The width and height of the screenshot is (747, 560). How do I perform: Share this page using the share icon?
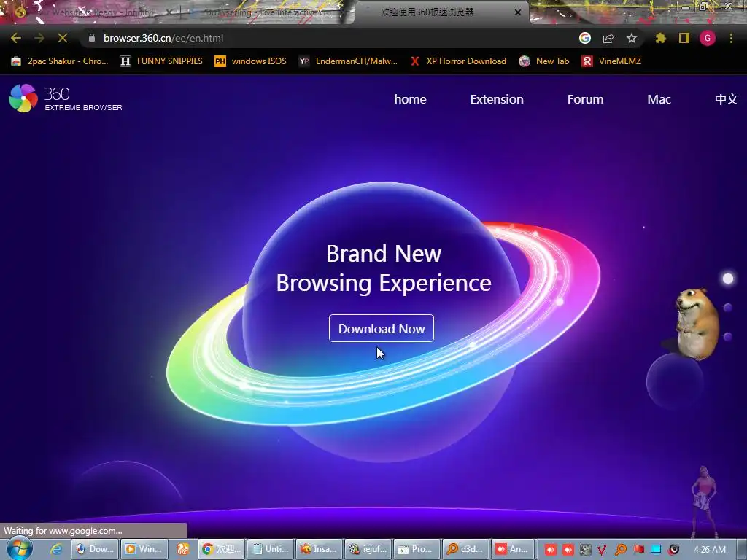[608, 38]
